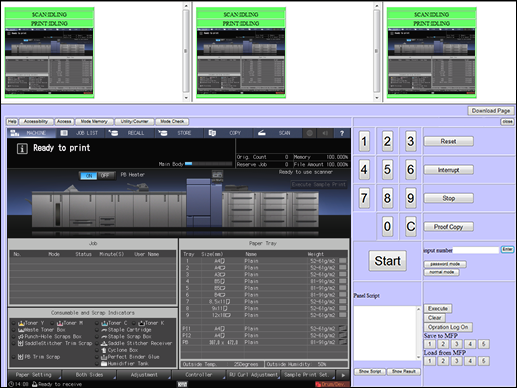
Task: Switch to password mode
Action: point(445,264)
